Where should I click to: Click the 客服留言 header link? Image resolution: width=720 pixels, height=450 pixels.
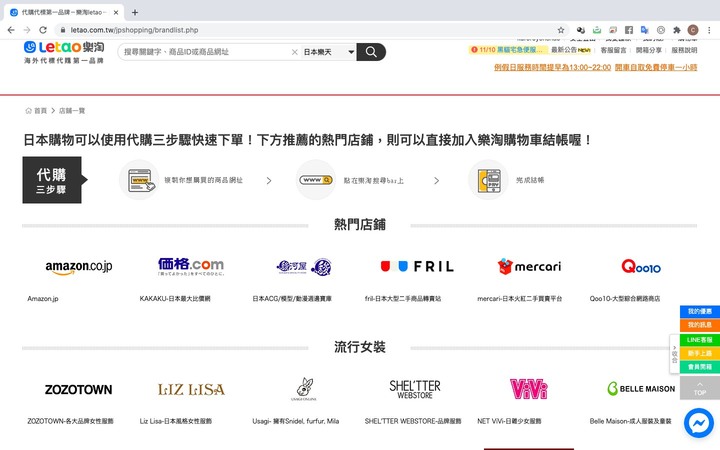click(613, 49)
